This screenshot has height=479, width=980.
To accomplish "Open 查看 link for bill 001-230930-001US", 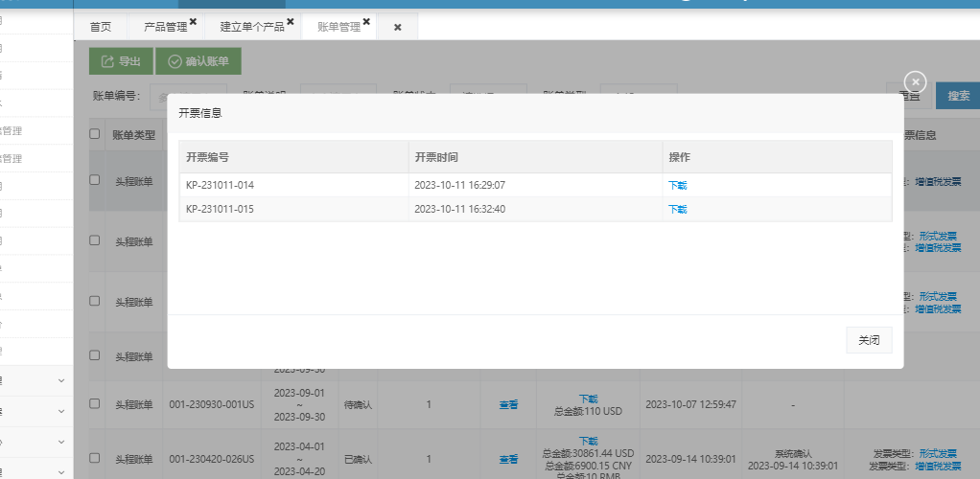I will (x=509, y=404).
